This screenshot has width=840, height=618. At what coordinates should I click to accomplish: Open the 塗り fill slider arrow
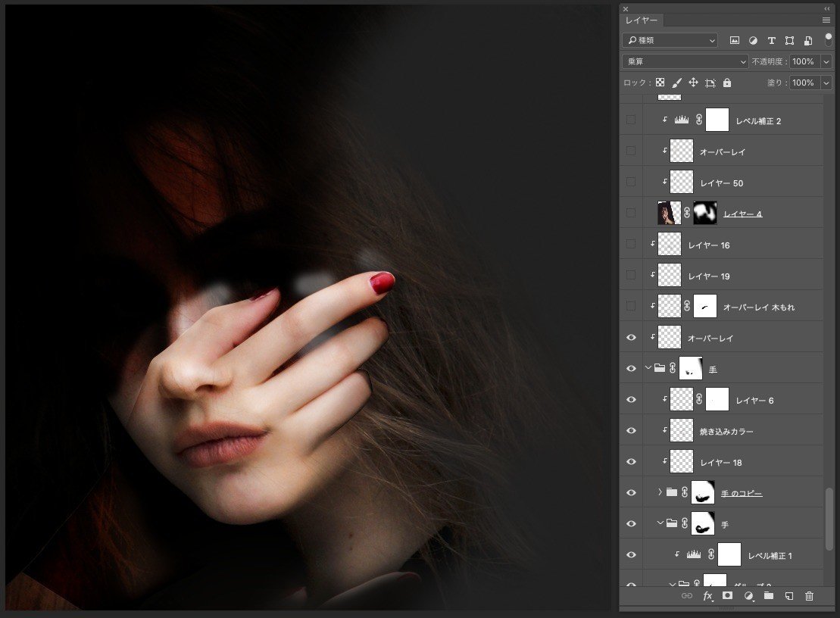(x=826, y=83)
